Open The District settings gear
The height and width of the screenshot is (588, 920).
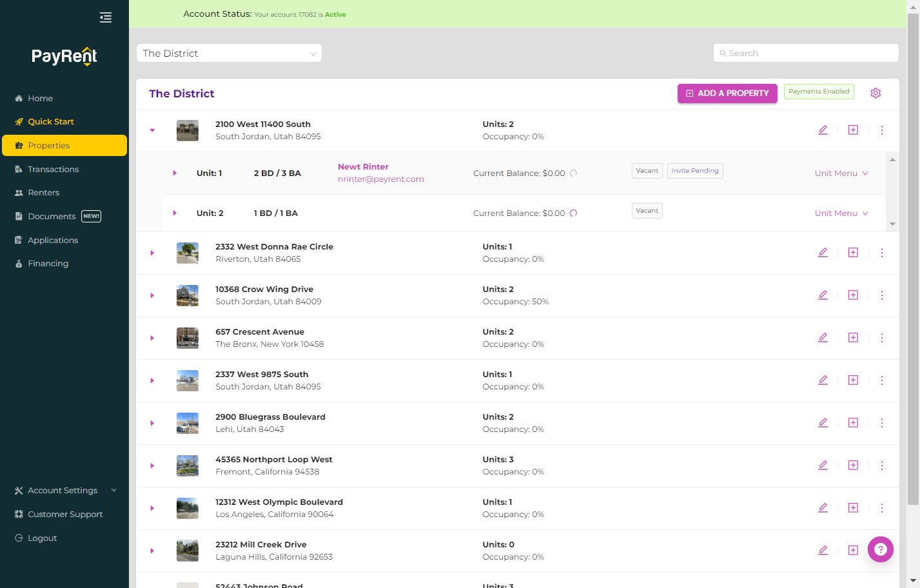876,93
